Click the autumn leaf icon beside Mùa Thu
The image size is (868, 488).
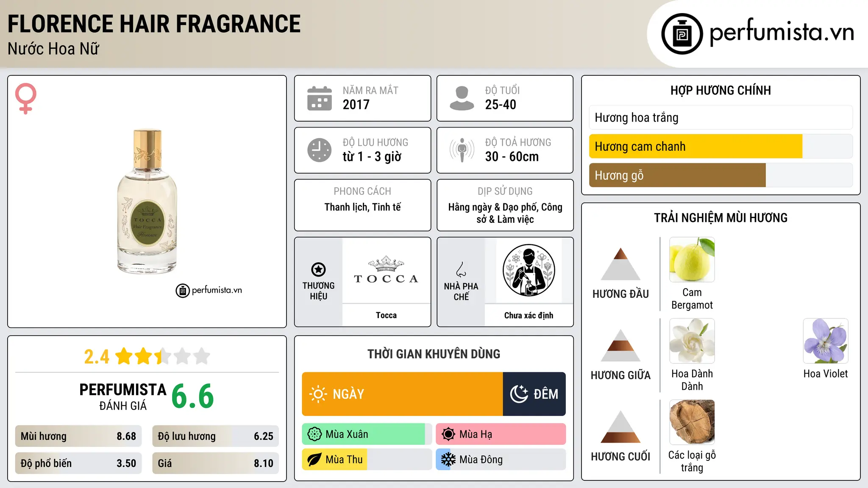pyautogui.click(x=314, y=460)
